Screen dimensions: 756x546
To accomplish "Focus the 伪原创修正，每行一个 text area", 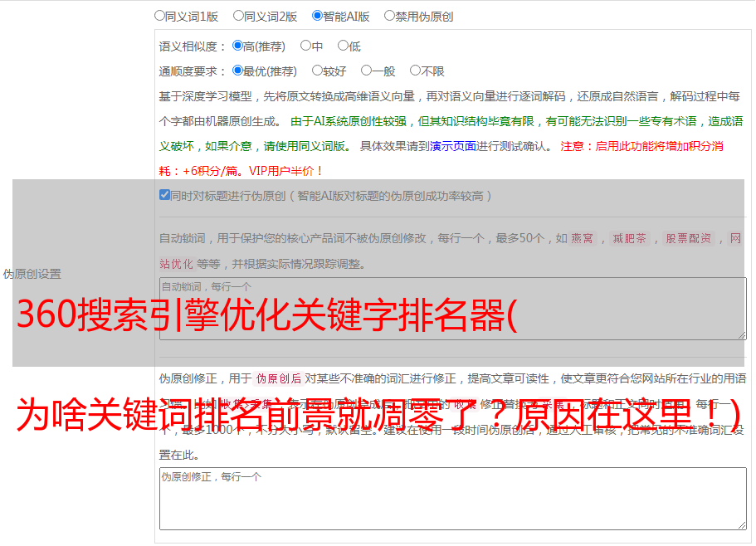I will point(453,499).
